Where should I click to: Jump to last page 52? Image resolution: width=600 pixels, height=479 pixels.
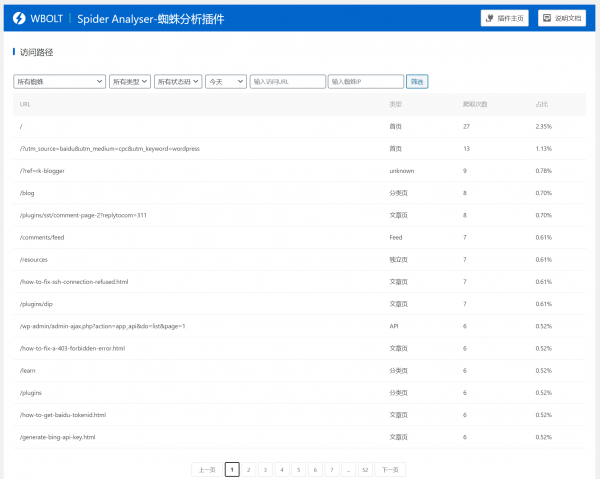tap(365, 469)
